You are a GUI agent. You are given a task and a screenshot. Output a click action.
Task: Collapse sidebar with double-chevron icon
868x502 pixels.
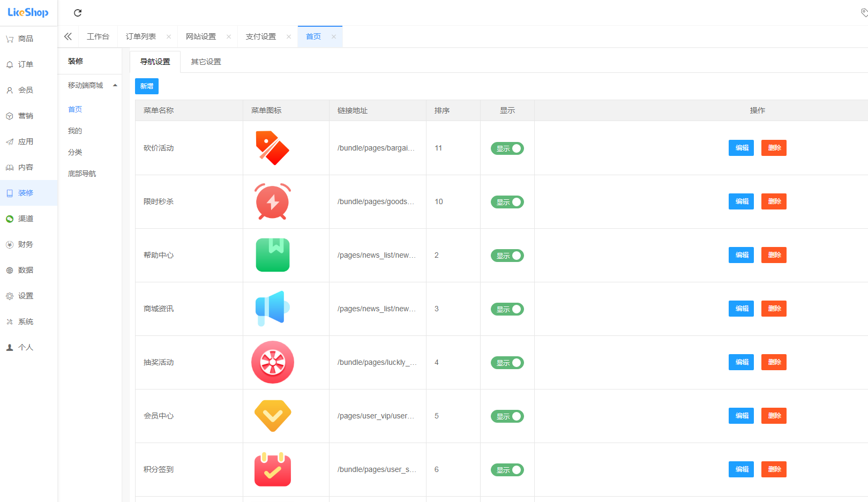68,36
